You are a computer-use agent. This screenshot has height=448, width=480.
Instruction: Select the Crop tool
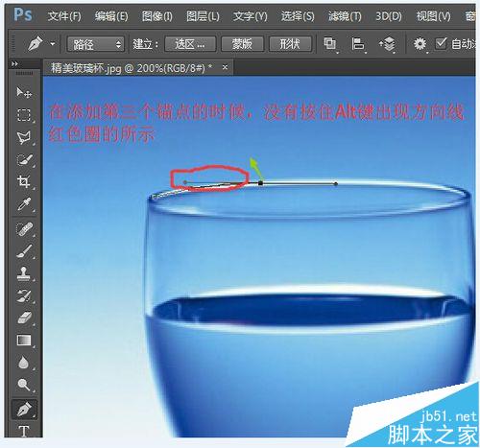tap(24, 181)
